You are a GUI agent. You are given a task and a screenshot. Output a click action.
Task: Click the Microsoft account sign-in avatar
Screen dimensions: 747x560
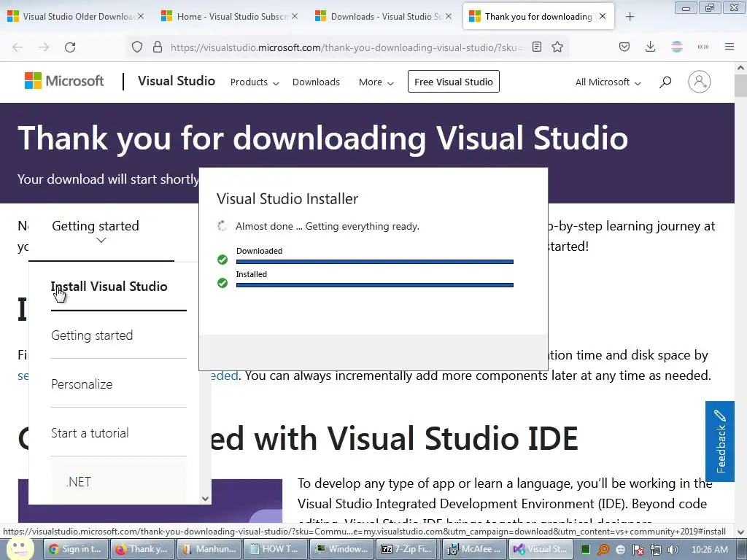[x=700, y=82]
